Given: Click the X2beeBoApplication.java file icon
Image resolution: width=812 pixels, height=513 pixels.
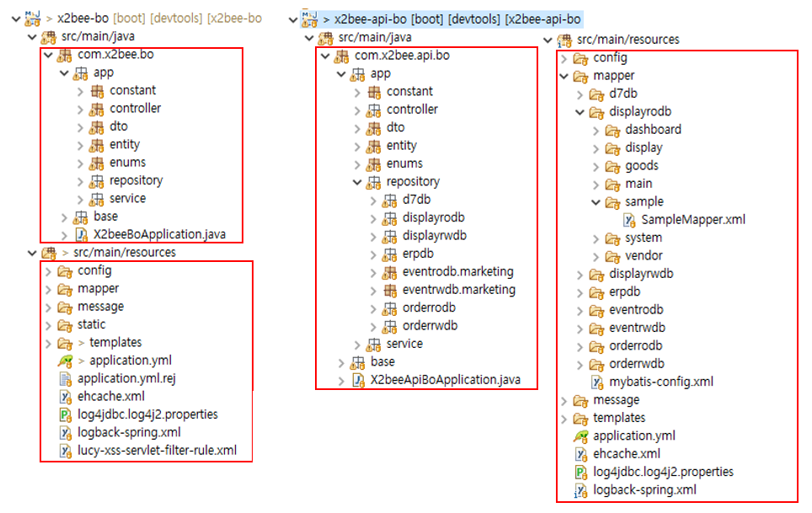Looking at the screenshot, I should pyautogui.click(x=83, y=234).
